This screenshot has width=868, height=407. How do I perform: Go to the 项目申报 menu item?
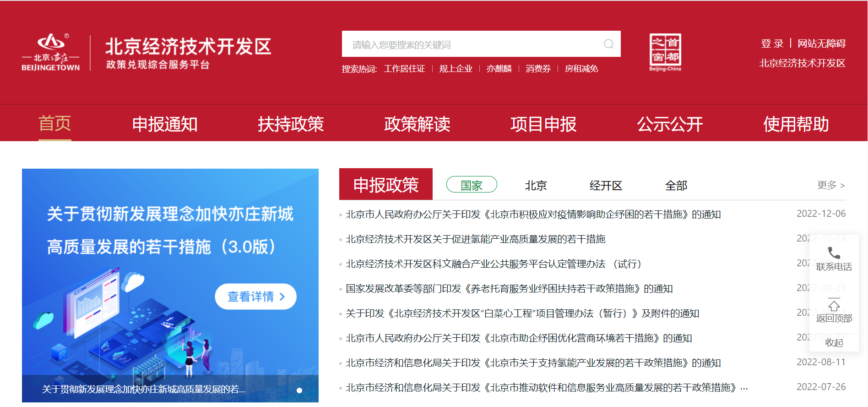coord(543,124)
